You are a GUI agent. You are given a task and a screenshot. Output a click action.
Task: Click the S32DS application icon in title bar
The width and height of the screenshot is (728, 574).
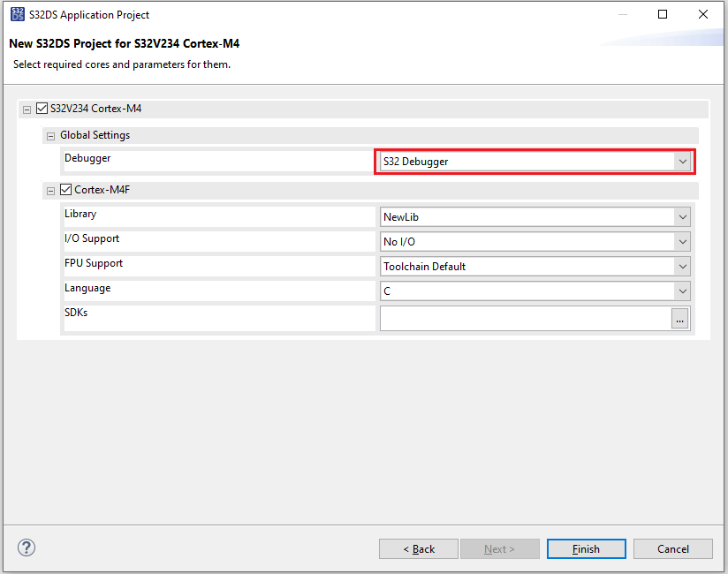click(17, 14)
